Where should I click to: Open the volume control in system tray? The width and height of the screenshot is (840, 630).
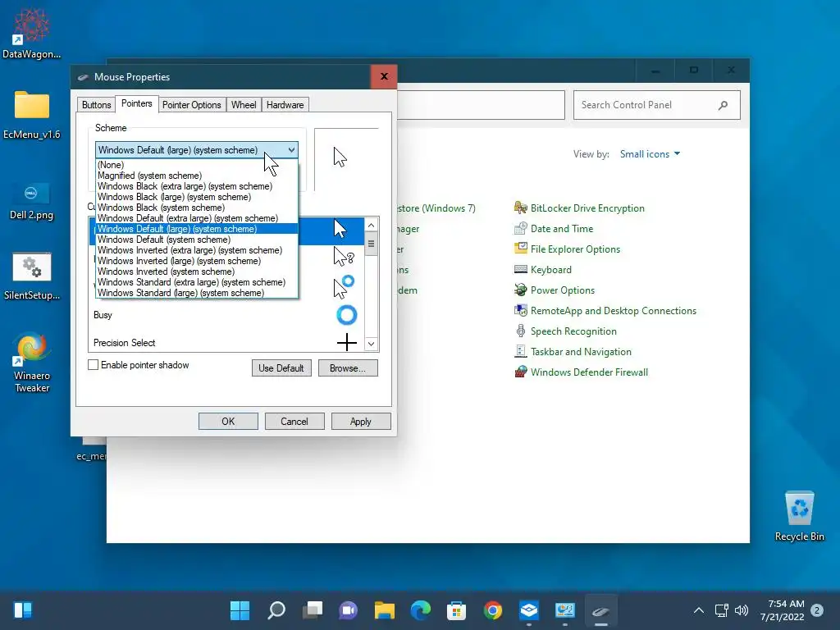point(742,610)
